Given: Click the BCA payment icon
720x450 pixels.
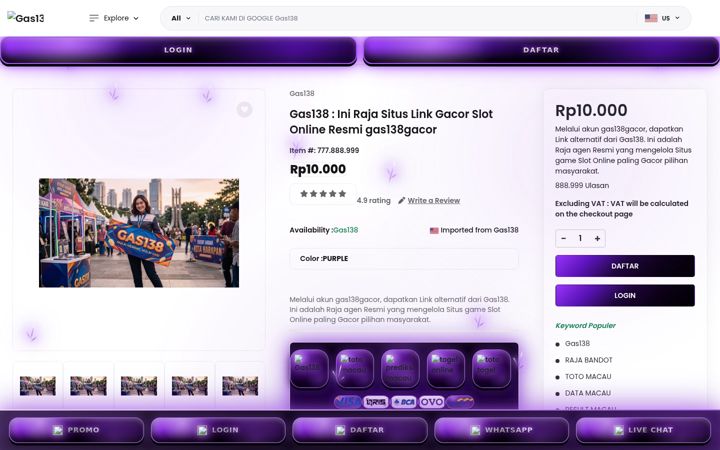Looking at the screenshot, I should point(404,402).
